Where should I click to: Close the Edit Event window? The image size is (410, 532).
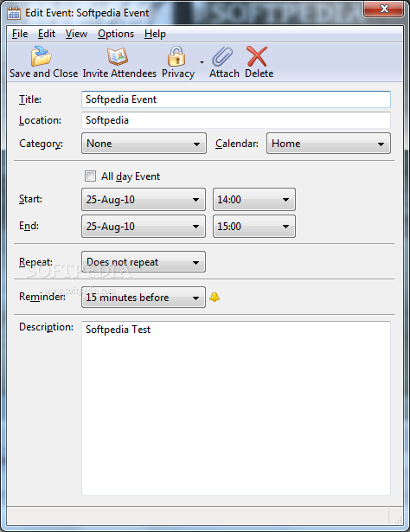coord(383,9)
